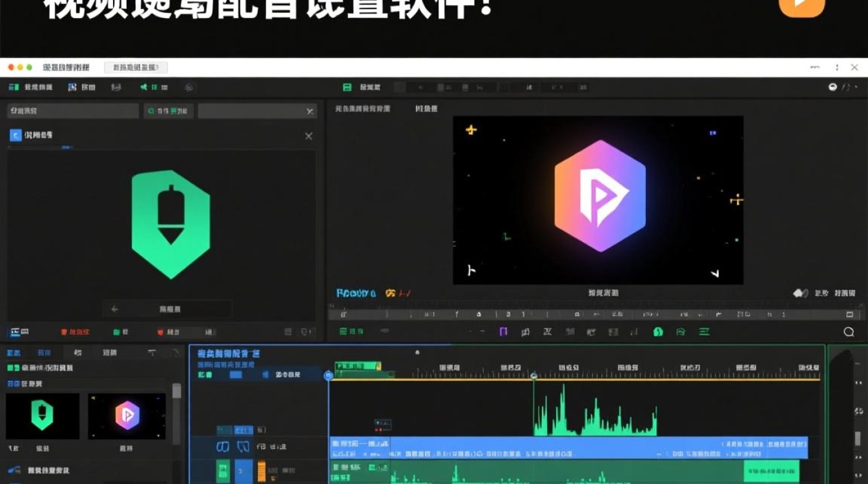868x484 pixels.
Task: Select the first tab above the video preview
Action: [362, 109]
